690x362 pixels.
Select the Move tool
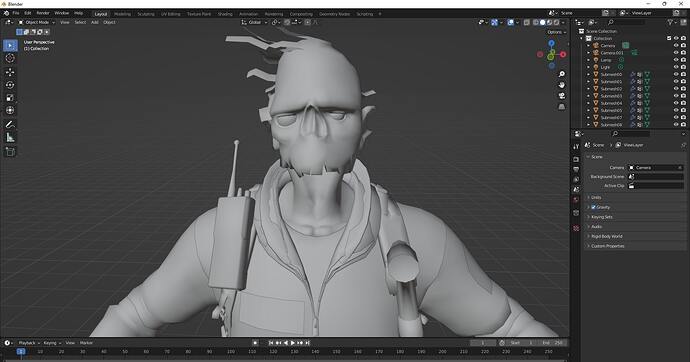point(10,72)
